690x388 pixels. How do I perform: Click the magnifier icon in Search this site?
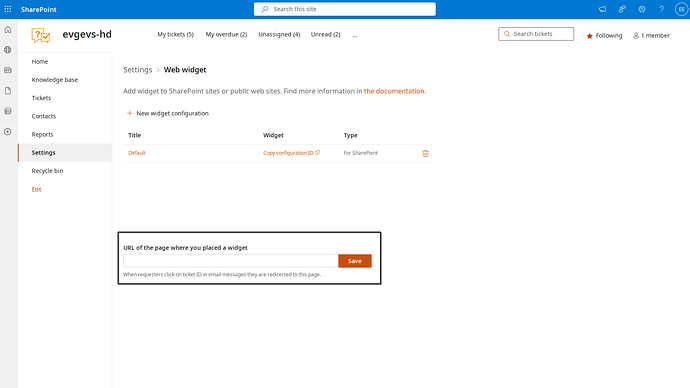click(264, 9)
